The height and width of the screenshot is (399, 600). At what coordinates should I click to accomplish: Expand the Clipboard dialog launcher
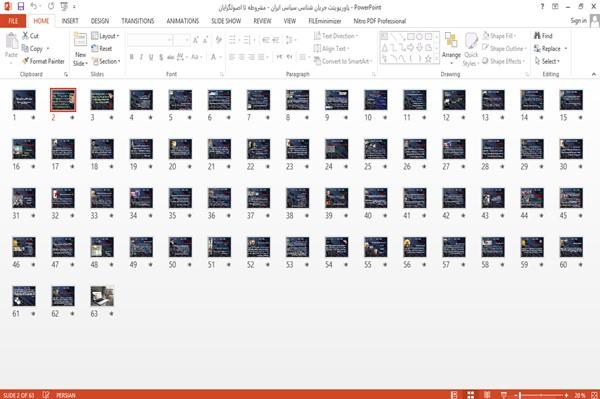pos(66,74)
